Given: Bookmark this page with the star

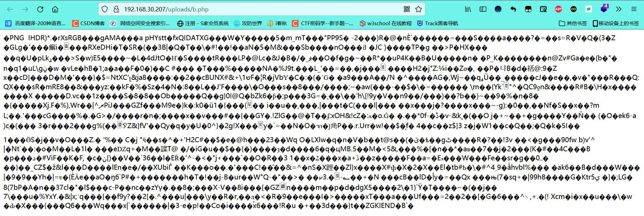Looking at the screenshot, I should (x=419, y=9).
